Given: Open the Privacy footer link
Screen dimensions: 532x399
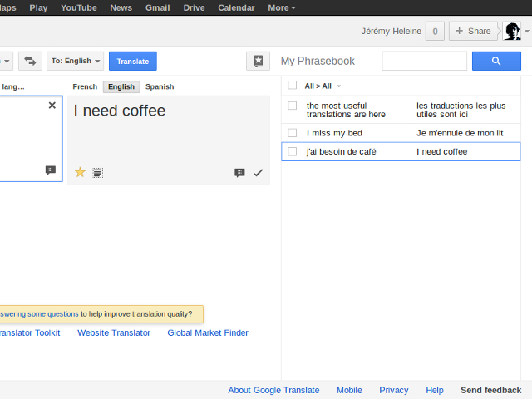Looking at the screenshot, I should 393,390.
